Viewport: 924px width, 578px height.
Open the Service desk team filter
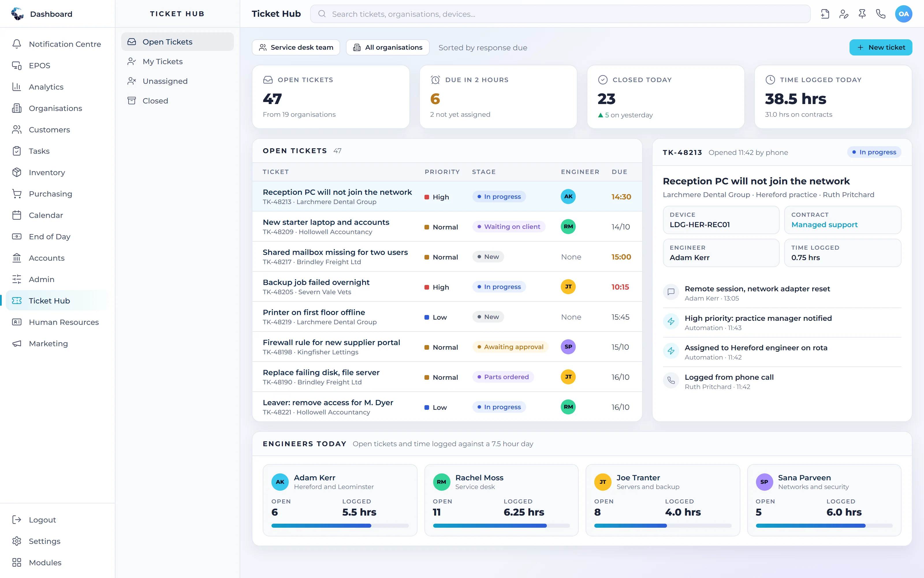296,47
